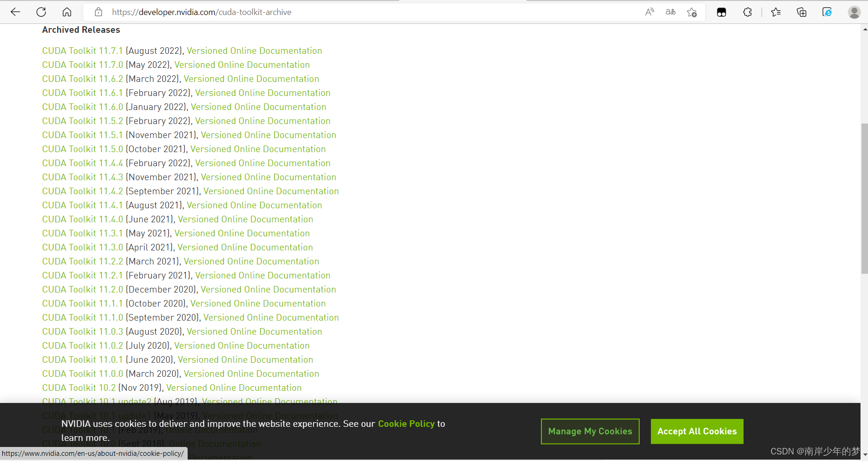This screenshot has height=461, width=868.
Task: Select the Archived Releases heading text
Action: point(81,29)
